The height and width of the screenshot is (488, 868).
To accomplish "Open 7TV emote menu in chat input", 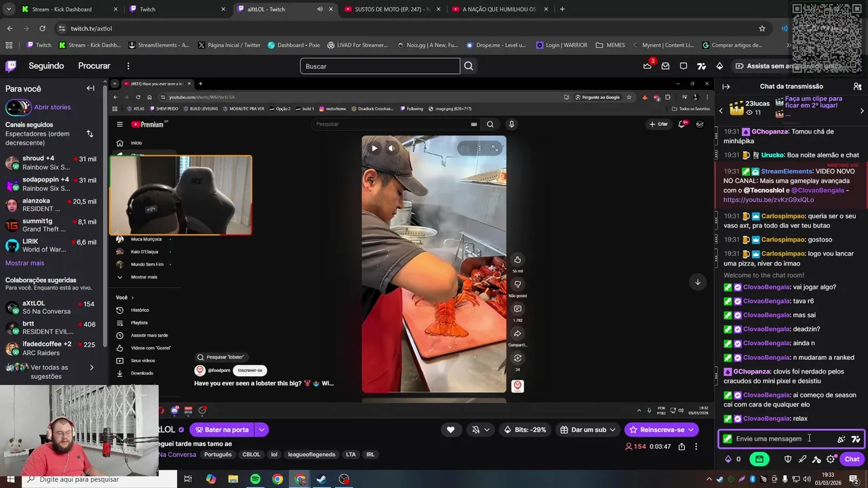I will [x=856, y=439].
